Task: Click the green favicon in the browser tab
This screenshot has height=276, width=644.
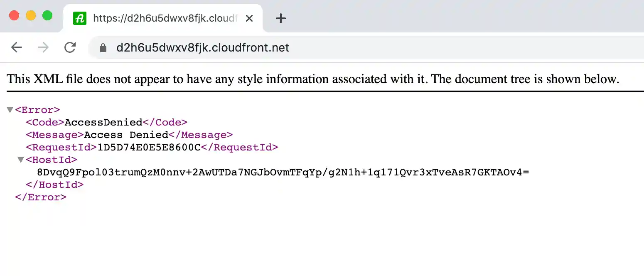Action: tap(79, 18)
